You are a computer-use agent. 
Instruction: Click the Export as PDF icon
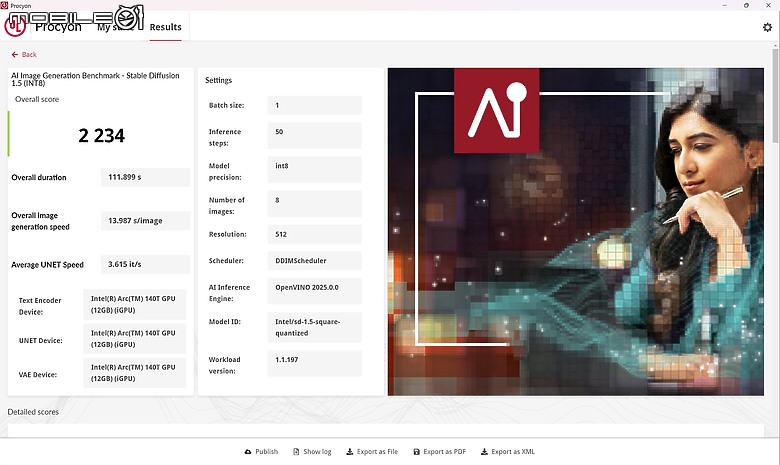[416, 452]
